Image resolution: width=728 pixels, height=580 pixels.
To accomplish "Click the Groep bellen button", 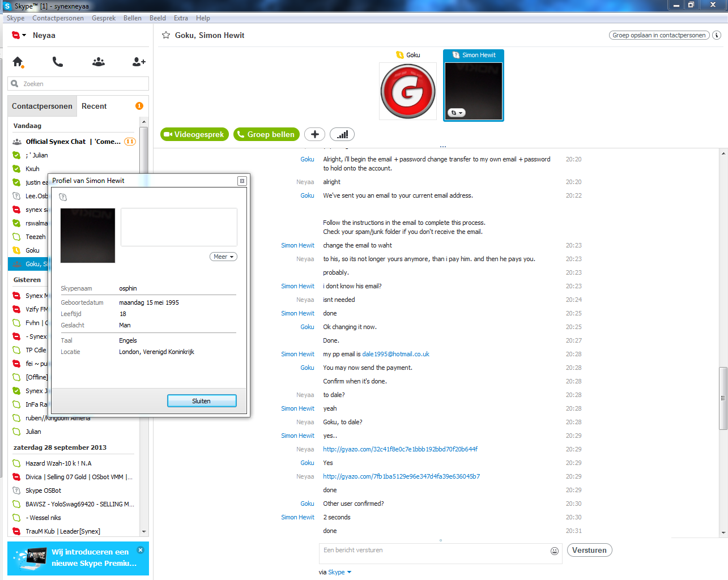I will [266, 134].
